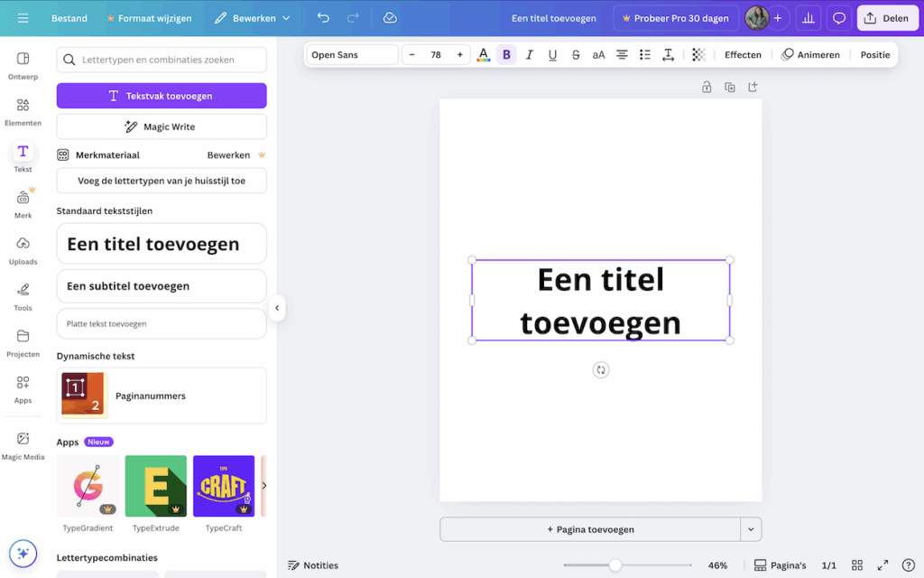Viewport: 924px width, 578px height.
Task: Click the Delen share button
Action: (885, 18)
